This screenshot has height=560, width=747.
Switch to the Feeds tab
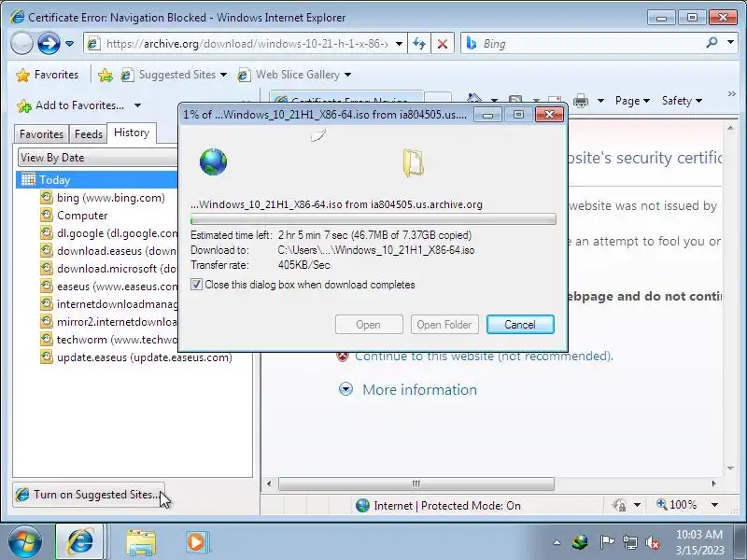pyautogui.click(x=88, y=134)
